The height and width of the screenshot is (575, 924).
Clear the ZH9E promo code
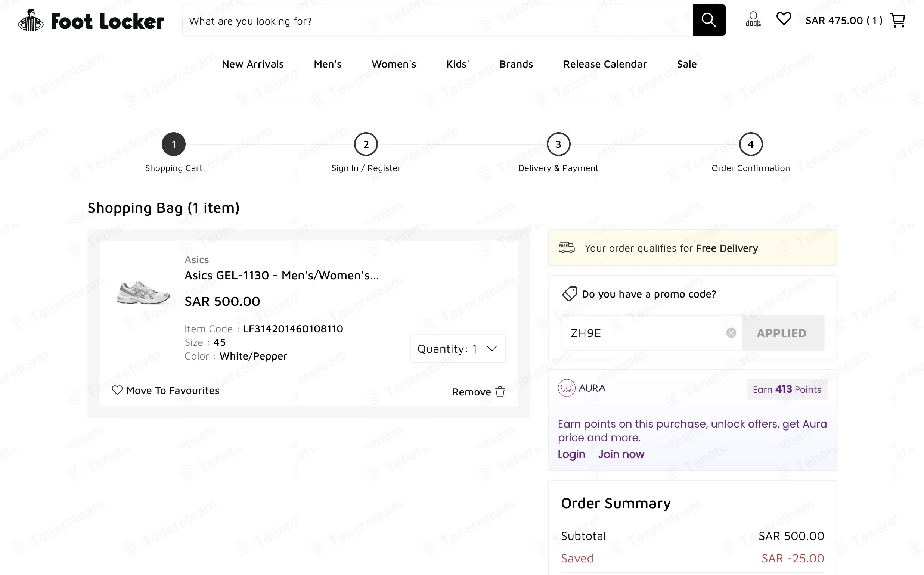[731, 333]
